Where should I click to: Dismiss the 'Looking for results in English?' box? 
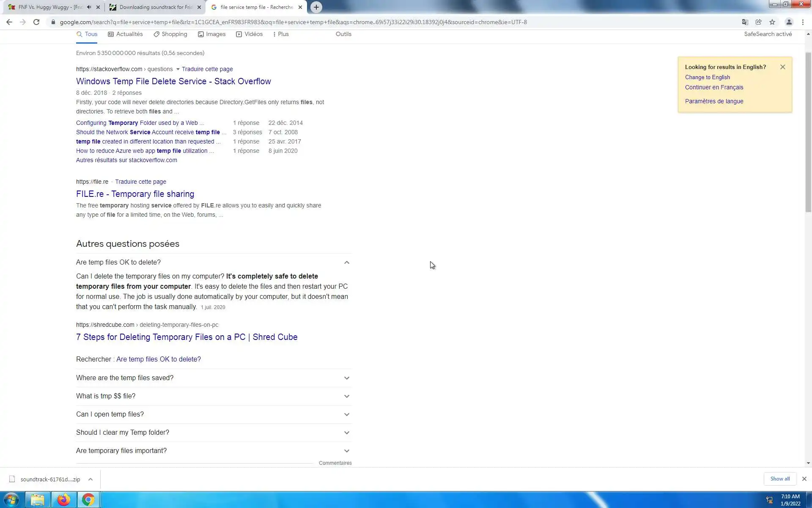point(782,67)
